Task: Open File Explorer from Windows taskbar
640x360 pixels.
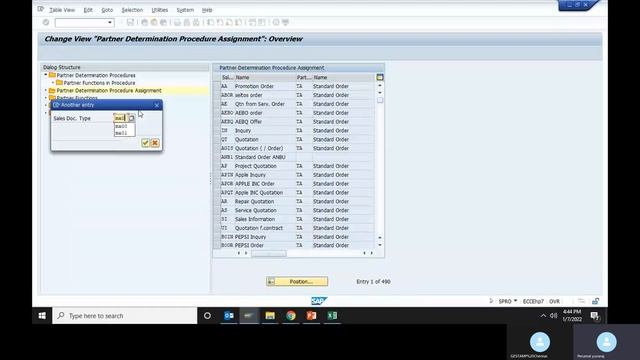Action: 270,316
